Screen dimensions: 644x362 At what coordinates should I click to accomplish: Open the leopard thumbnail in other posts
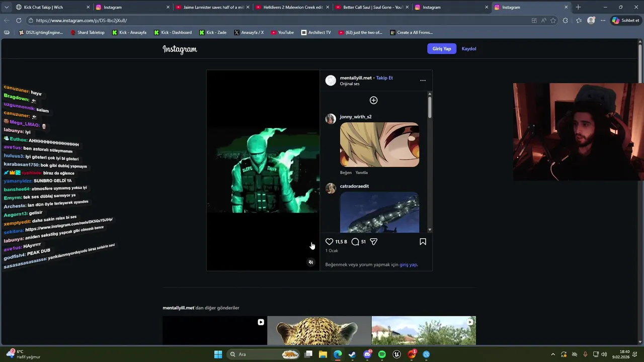tap(319, 330)
